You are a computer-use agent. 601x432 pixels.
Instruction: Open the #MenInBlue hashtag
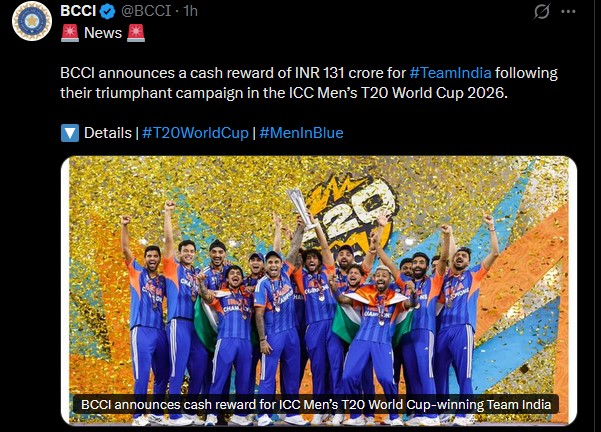tap(301, 132)
